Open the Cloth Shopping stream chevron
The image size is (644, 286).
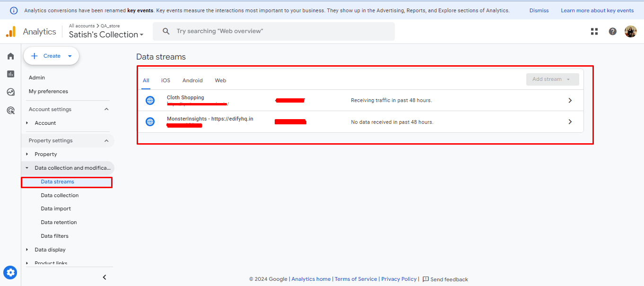pyautogui.click(x=570, y=100)
